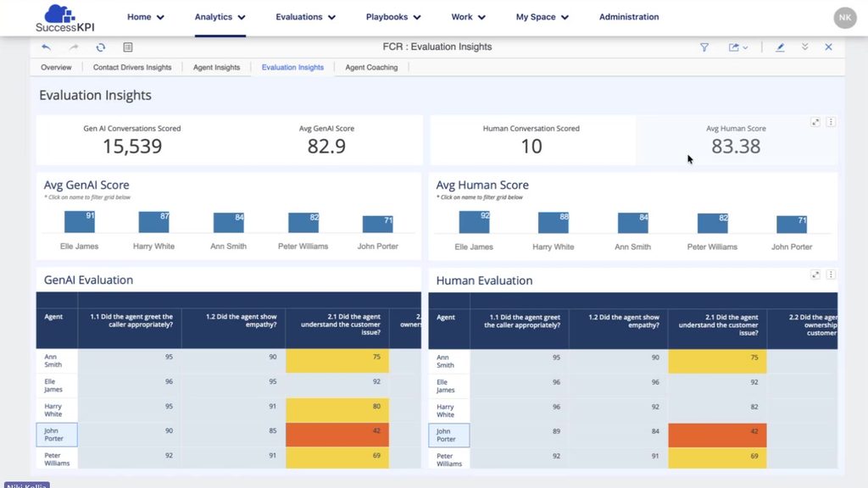Filter Human chart by Elle James
Screen dimensions: 868x488
coord(474,247)
